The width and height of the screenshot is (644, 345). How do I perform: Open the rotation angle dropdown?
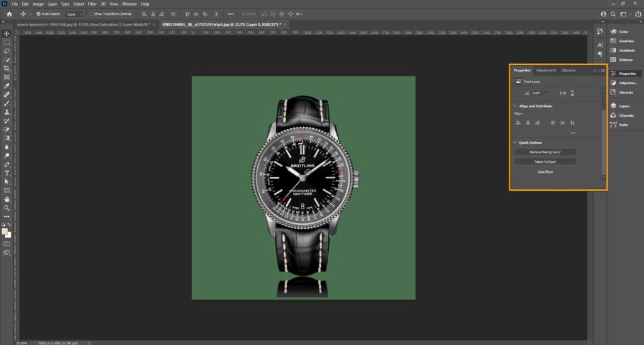[x=547, y=93]
